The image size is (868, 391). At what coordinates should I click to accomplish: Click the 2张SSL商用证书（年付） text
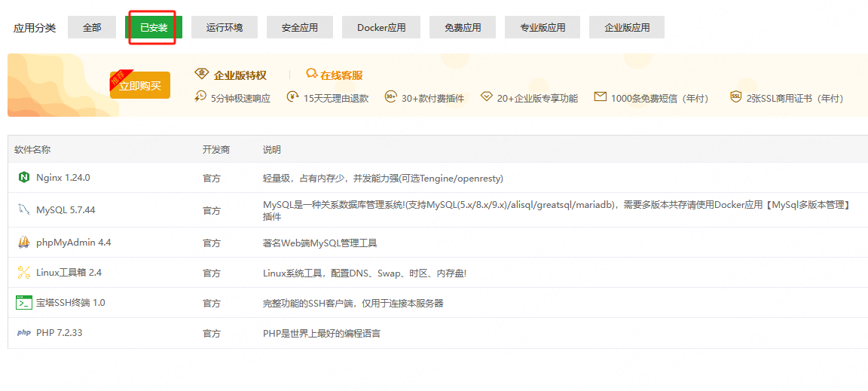point(795,99)
